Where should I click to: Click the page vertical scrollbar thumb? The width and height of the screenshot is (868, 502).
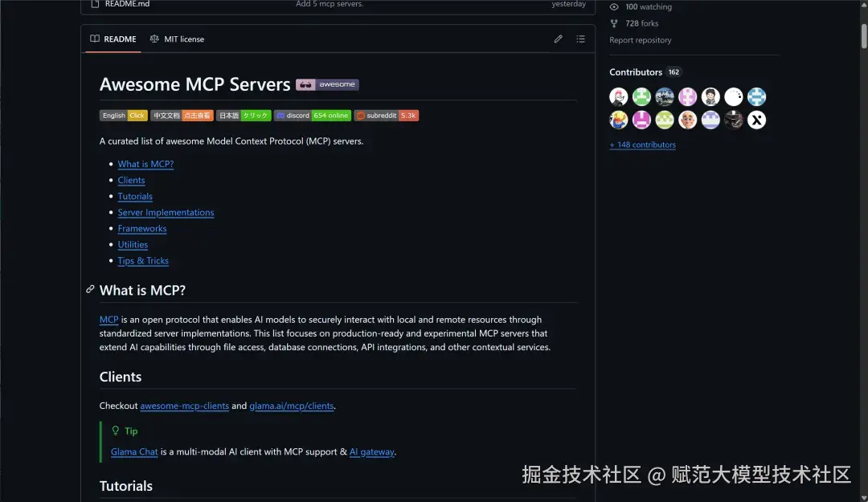pos(863,35)
